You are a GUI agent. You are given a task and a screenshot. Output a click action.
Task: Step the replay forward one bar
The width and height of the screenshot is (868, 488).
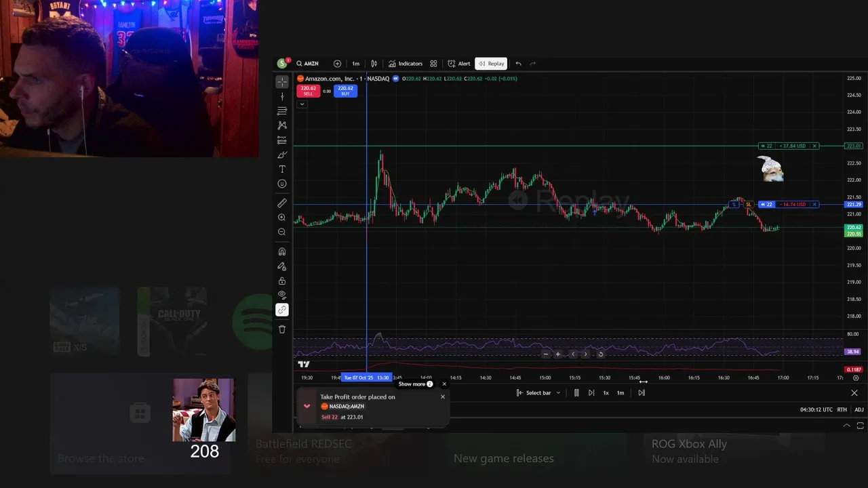[x=591, y=393]
